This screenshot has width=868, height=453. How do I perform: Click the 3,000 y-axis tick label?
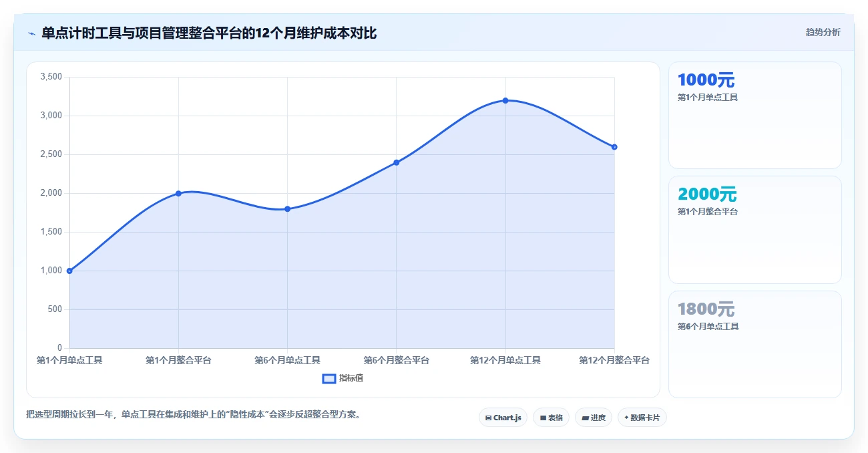51,116
